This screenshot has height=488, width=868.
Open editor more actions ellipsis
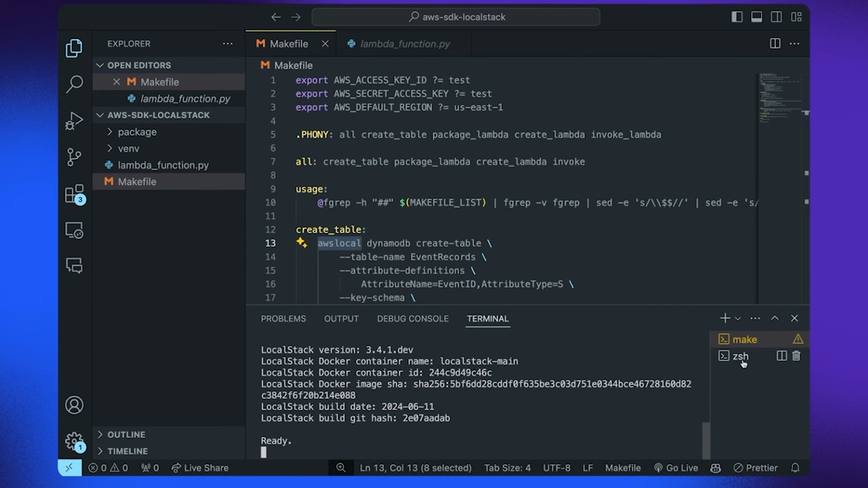[795, 43]
